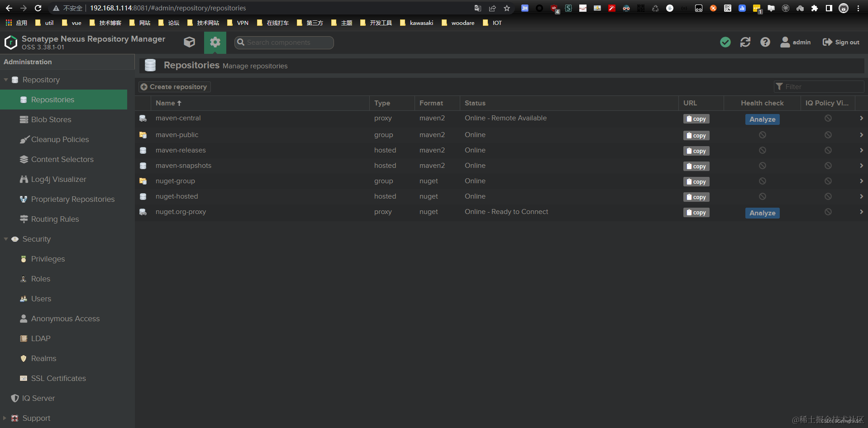
Task: Click Analyze for maven-central
Action: tap(762, 119)
